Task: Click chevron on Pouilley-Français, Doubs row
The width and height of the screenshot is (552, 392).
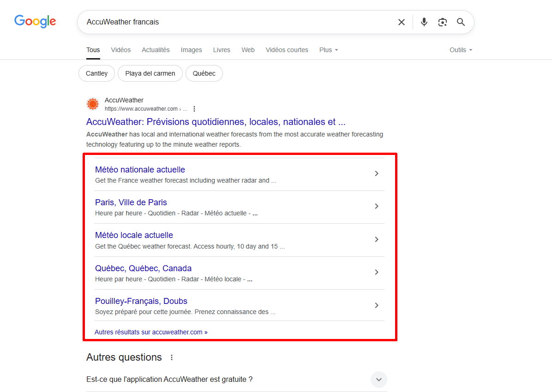Action: click(x=376, y=305)
